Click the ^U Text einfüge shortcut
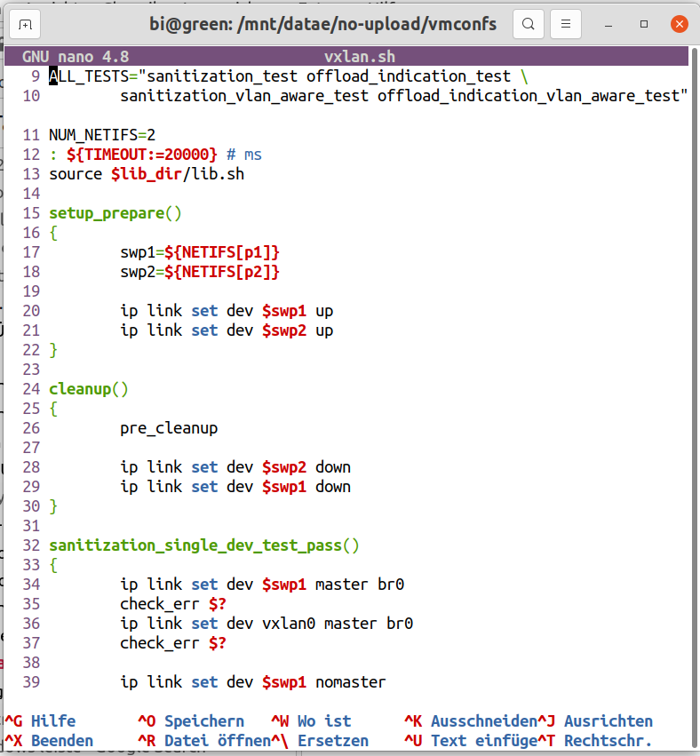 [x=471, y=741]
